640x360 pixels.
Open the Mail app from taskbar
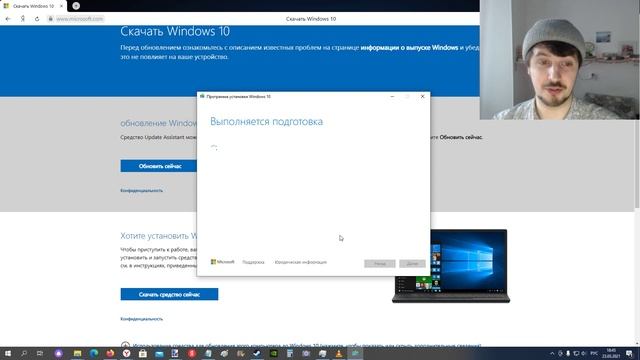coord(159,353)
